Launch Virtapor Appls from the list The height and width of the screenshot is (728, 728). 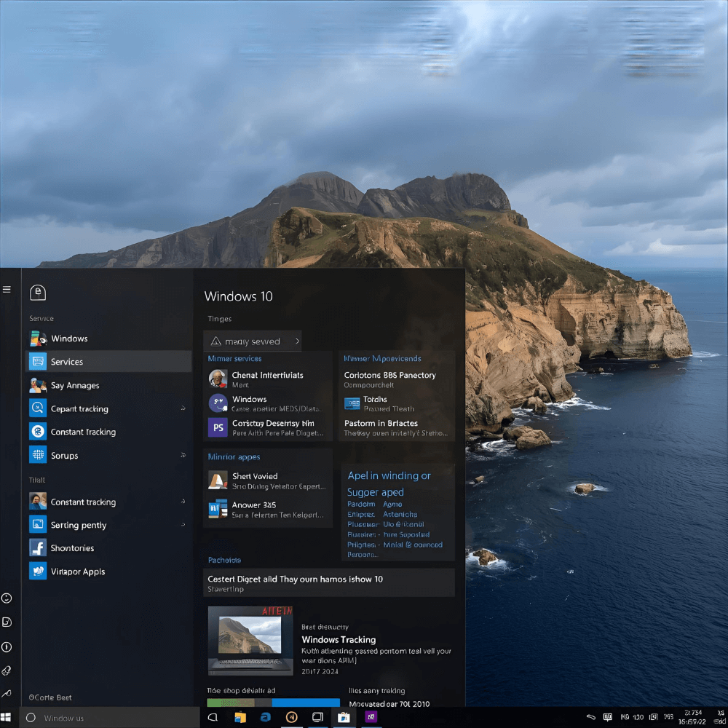pos(77,571)
